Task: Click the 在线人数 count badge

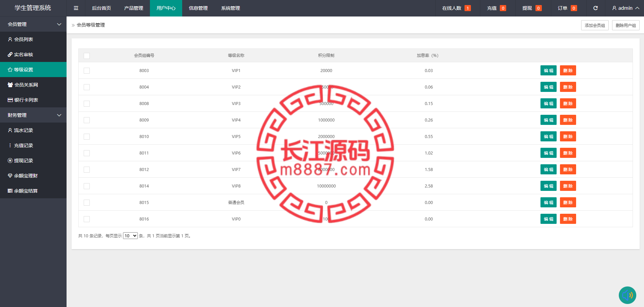Action: [468, 8]
